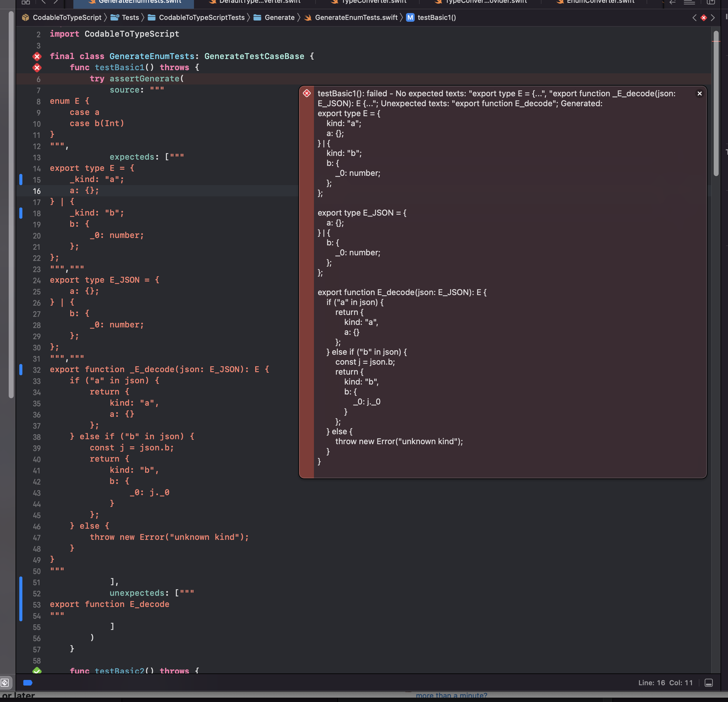Click the 'more than a minute?' link
The height and width of the screenshot is (702, 728).
(451, 695)
